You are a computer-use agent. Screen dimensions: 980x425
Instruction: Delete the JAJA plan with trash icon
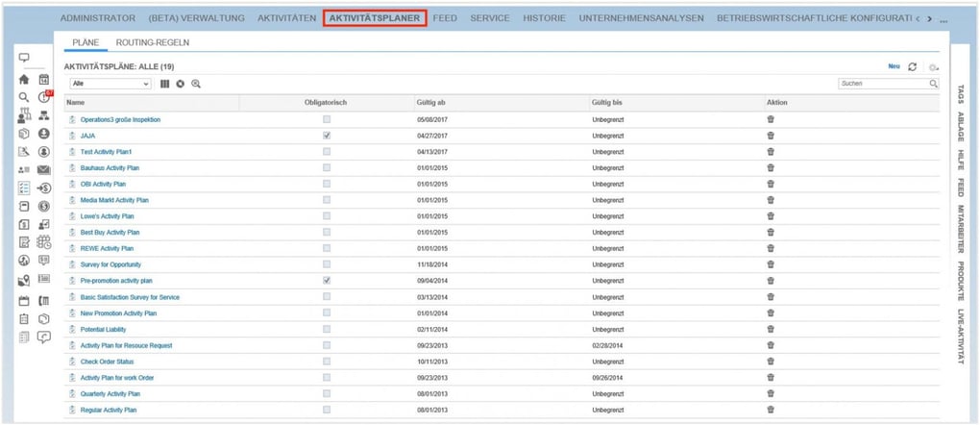pyautogui.click(x=771, y=136)
